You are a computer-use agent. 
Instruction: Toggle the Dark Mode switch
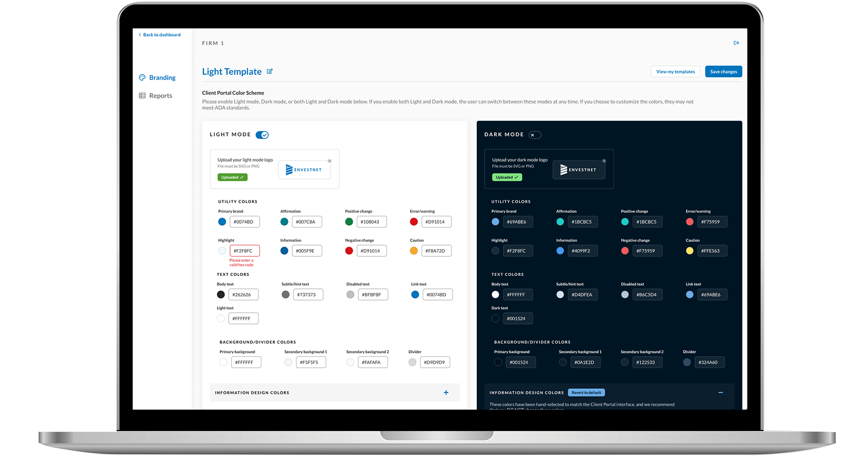pos(534,135)
